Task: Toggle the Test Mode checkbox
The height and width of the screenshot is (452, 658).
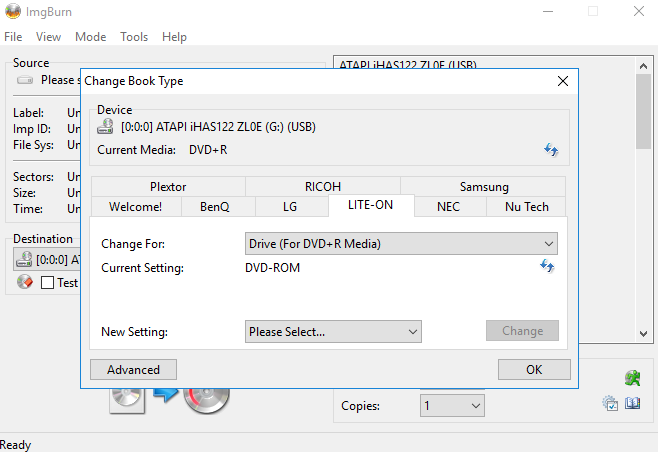Action: tap(47, 282)
